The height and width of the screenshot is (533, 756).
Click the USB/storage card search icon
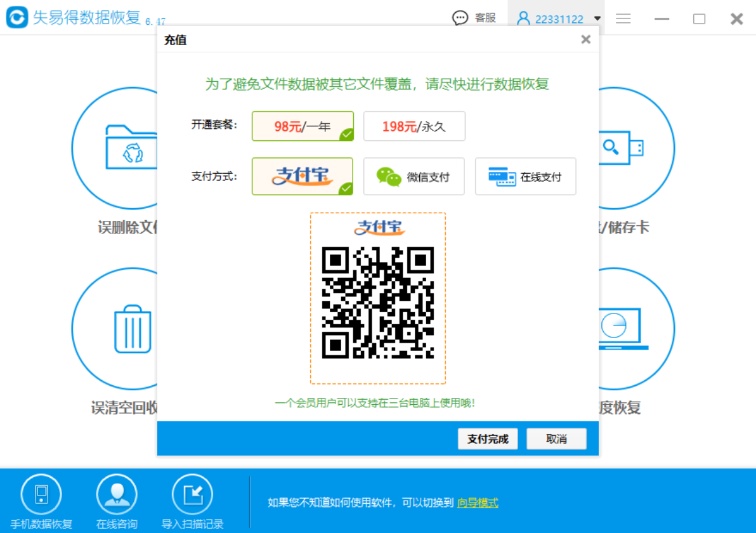coord(622,147)
